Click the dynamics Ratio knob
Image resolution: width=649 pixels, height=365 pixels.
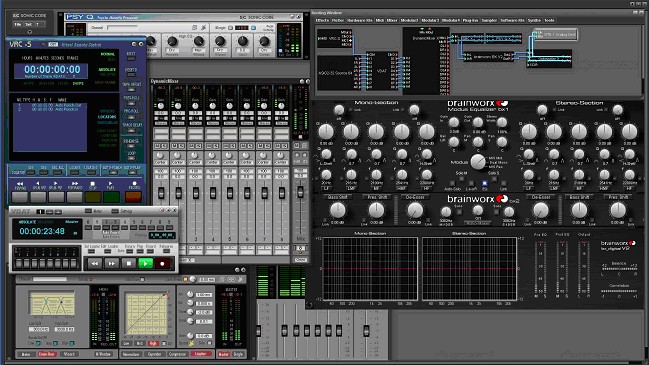(190, 321)
